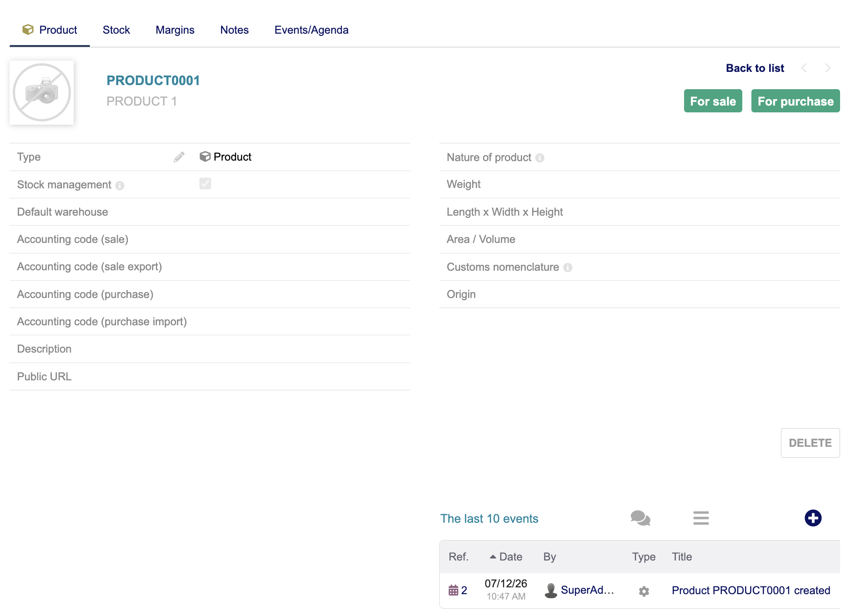Image resolution: width=856 pixels, height=616 pixels.
Task: Open the Events/Agenda tab
Action: pos(312,30)
